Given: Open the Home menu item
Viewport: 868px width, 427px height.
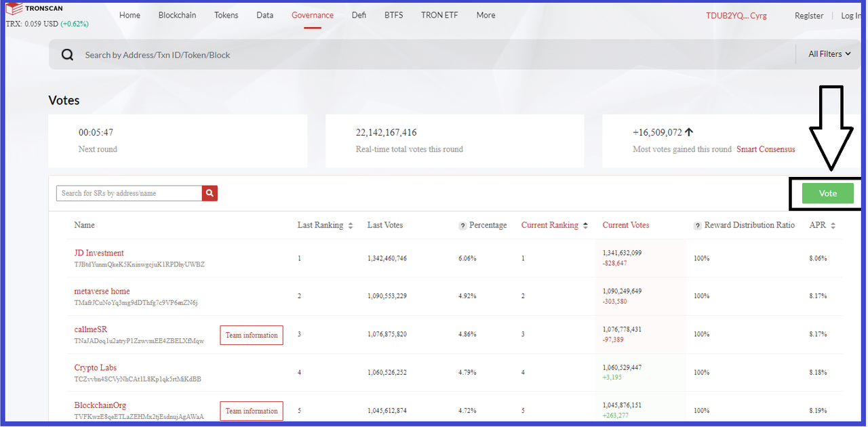Looking at the screenshot, I should point(130,15).
